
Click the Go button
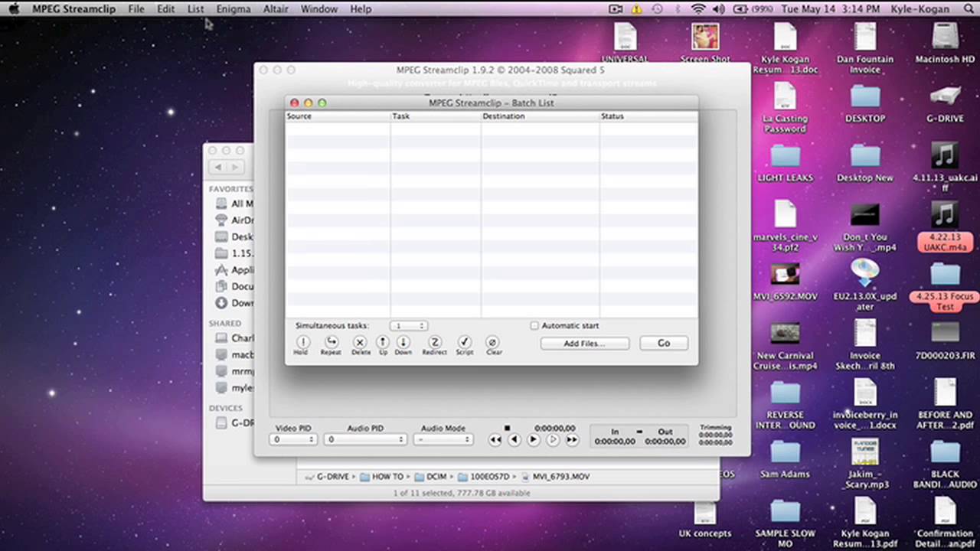664,344
